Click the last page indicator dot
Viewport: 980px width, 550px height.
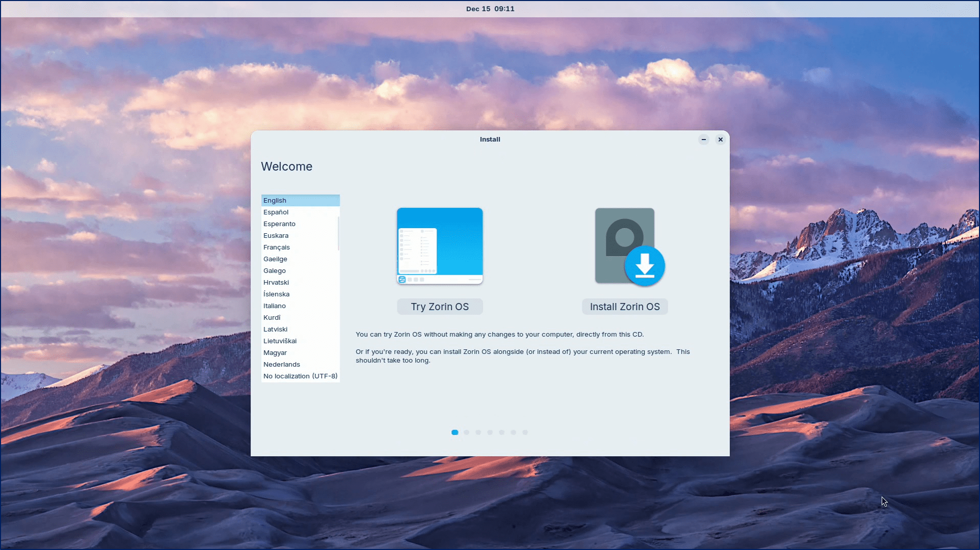tap(525, 432)
